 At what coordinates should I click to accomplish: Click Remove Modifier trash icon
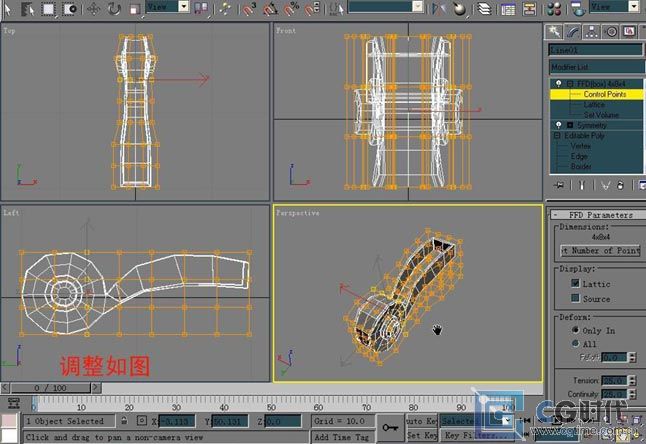point(620,185)
